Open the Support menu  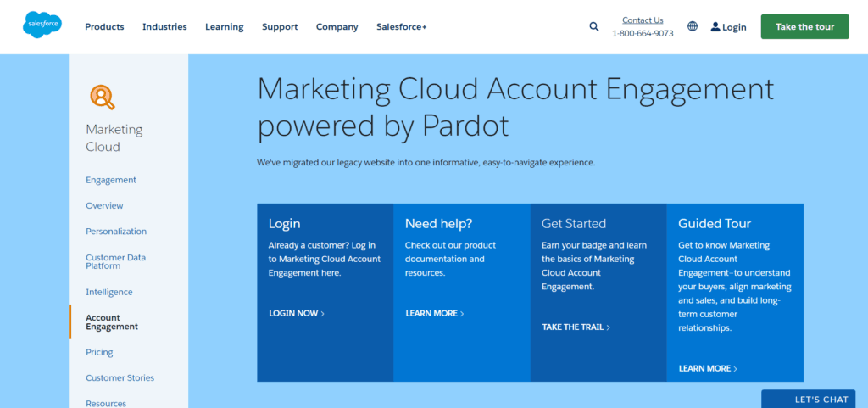pos(280,26)
